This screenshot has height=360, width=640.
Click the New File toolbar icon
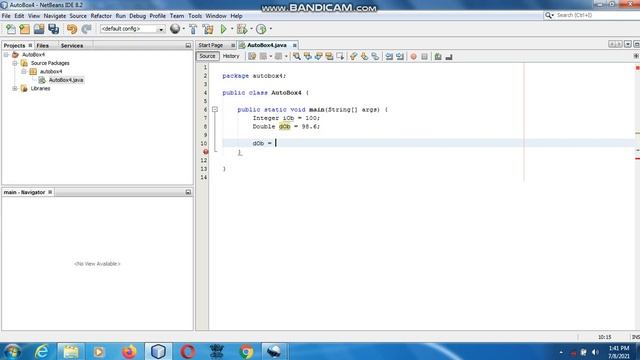tap(11, 29)
